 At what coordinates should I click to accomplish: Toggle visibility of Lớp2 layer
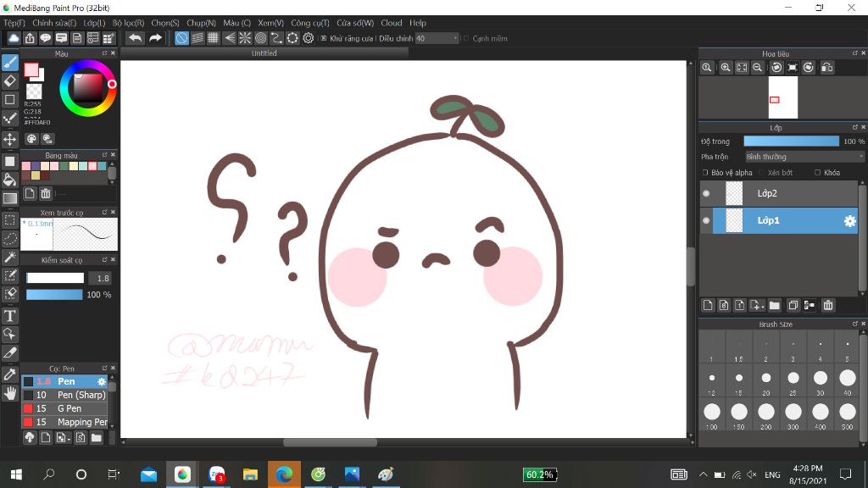706,193
